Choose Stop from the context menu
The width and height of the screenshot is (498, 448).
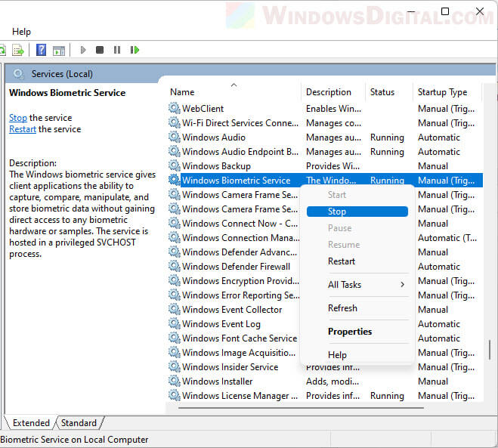pyautogui.click(x=357, y=212)
